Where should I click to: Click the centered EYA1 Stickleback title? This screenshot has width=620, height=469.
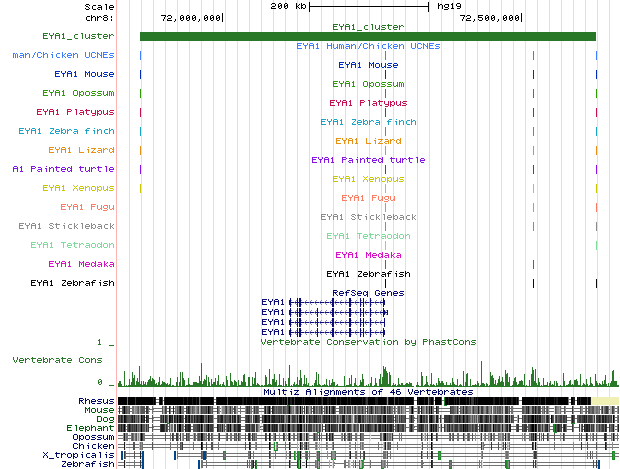pyautogui.click(x=368, y=217)
